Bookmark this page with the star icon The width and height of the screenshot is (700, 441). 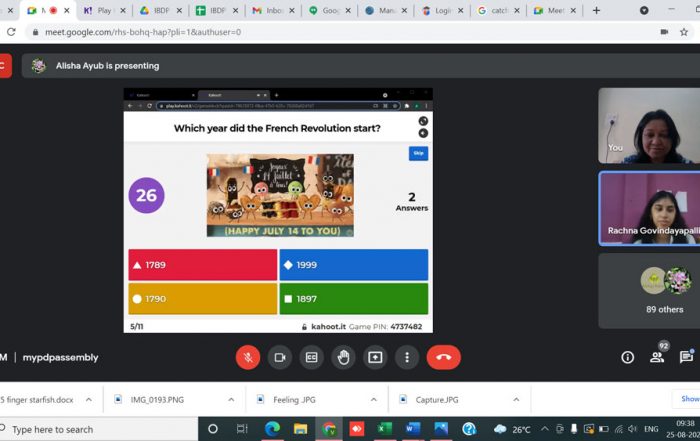pyautogui.click(x=683, y=32)
